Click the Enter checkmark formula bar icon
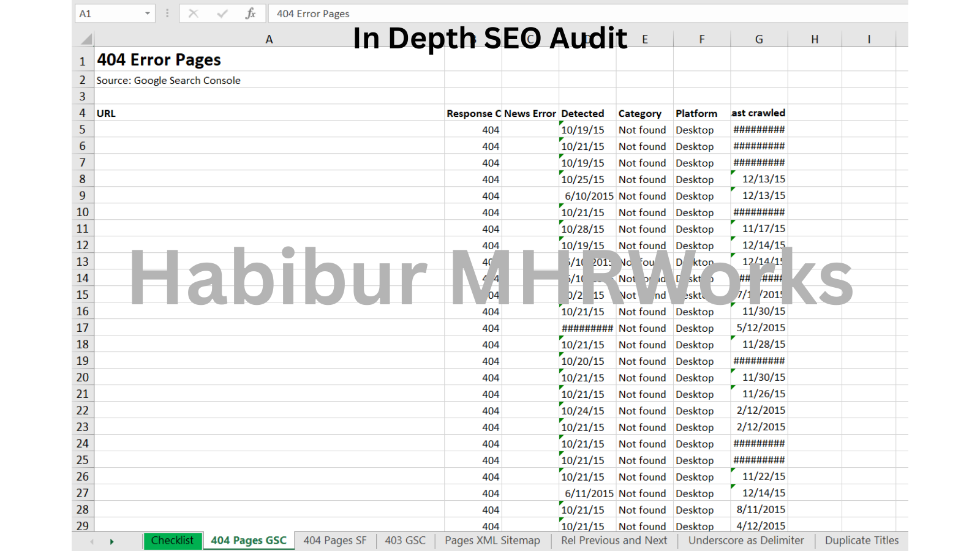This screenshot has height=551, width=980. pos(222,13)
